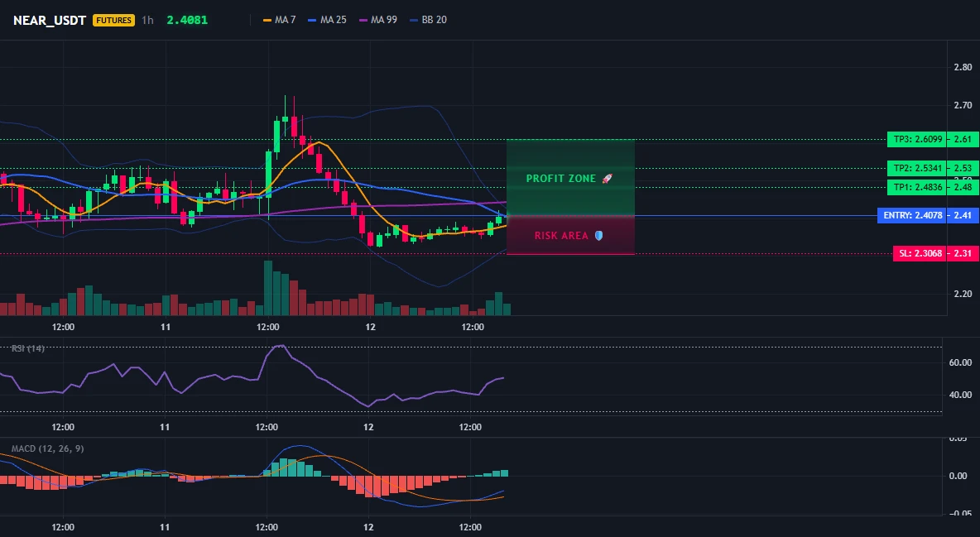Image resolution: width=980 pixels, height=537 pixels.
Task: Click the 0.00 MACD axis label
Action: pos(958,477)
